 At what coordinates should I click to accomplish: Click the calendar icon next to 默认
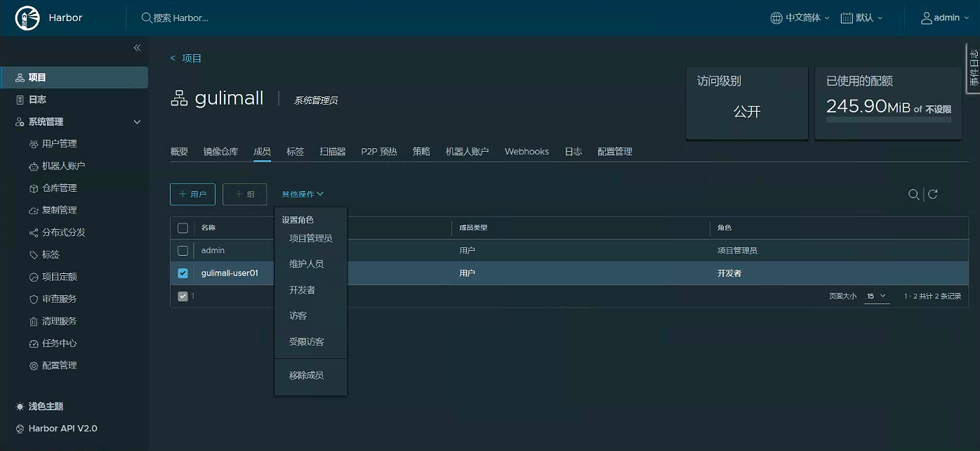coord(847,18)
